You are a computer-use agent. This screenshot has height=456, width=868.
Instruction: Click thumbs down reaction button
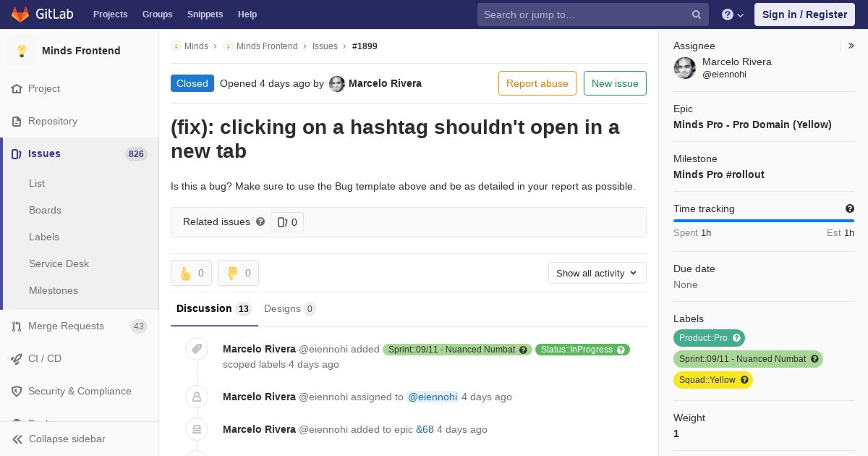pos(238,273)
